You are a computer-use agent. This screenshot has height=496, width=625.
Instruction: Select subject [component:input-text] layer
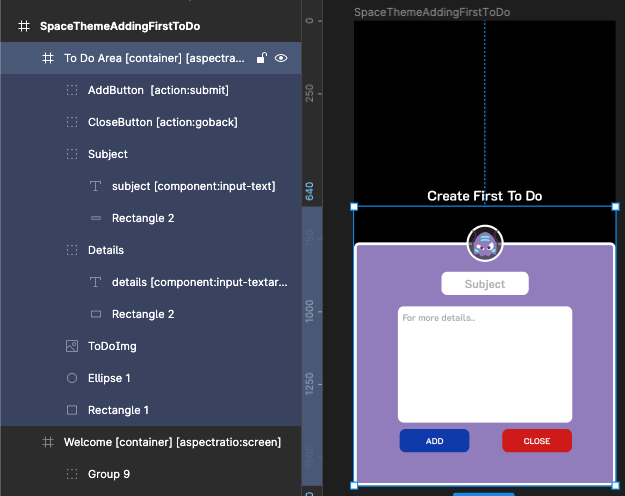(151, 186)
